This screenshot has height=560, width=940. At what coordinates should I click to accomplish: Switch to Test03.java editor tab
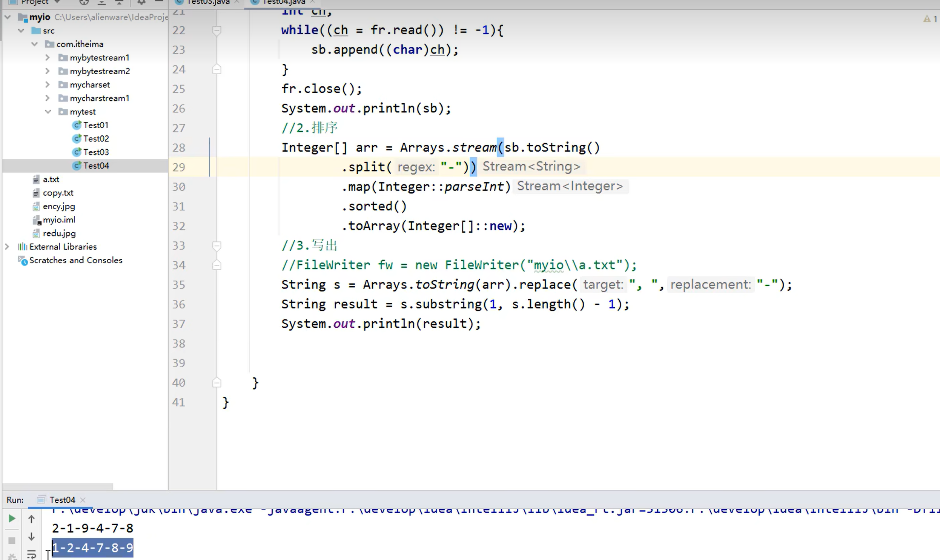point(208,2)
